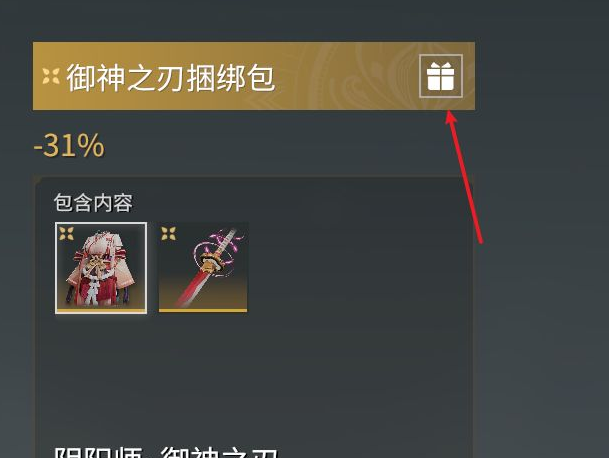This screenshot has width=609, height=458.
Task: Click the gift box icon in the header
Action: 441,76
